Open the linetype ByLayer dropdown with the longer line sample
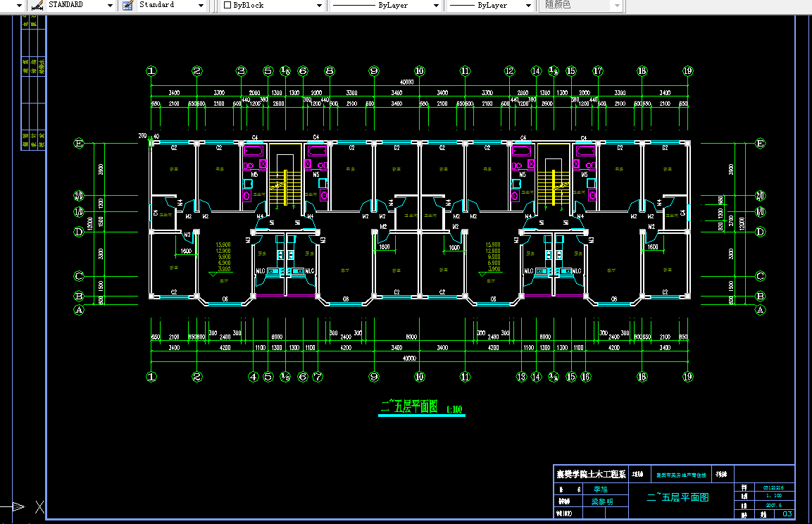The height and width of the screenshot is (524, 812). point(436,5)
